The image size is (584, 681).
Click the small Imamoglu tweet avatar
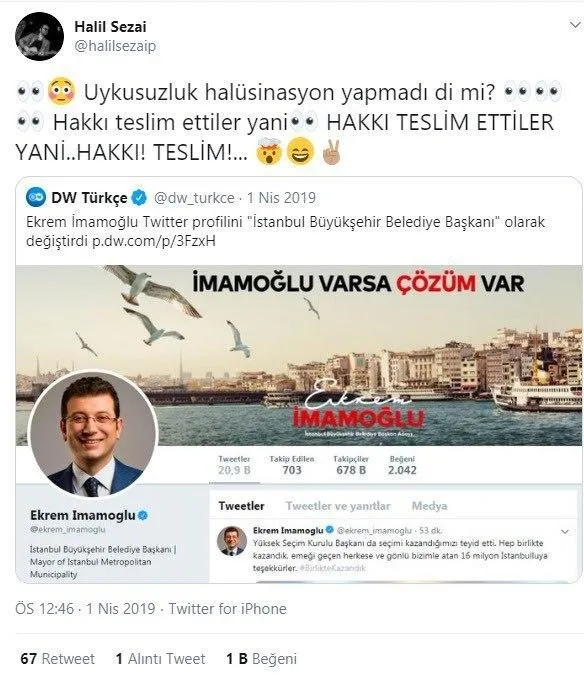click(232, 541)
